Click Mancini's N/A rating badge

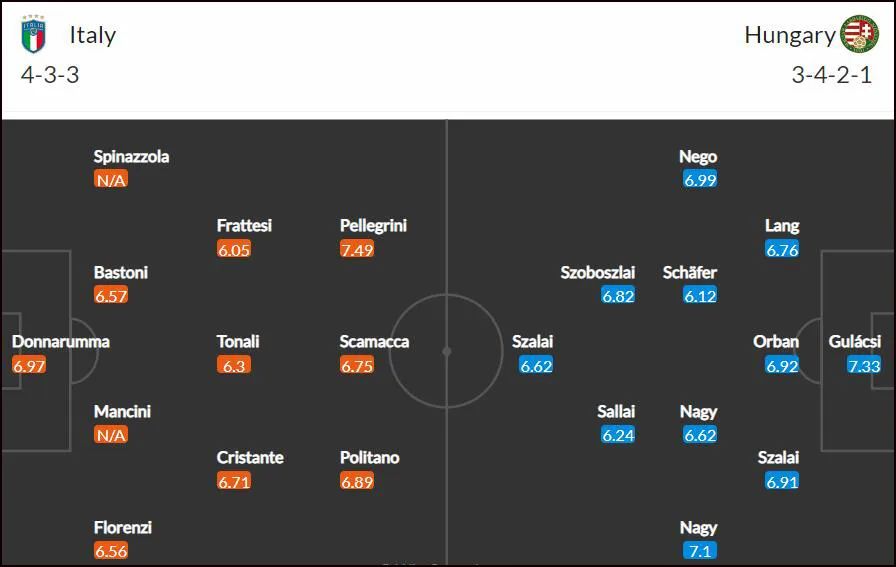tap(111, 435)
